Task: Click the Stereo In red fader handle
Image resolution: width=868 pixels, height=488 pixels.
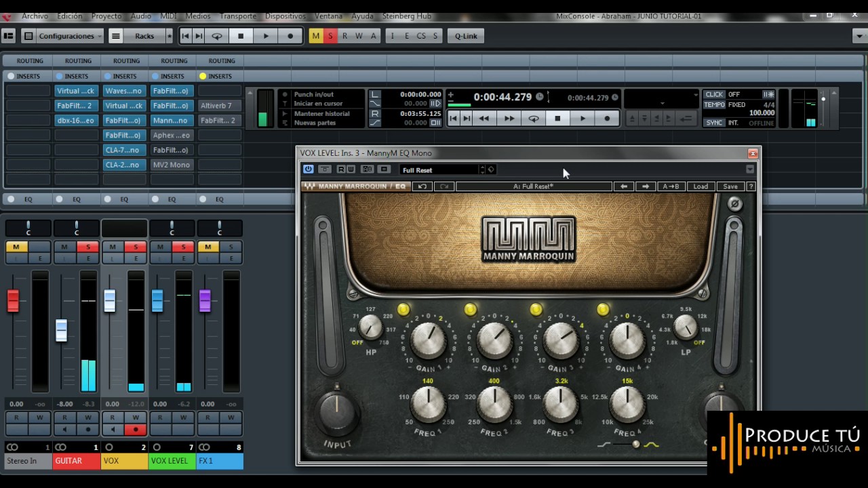Action: (13, 300)
